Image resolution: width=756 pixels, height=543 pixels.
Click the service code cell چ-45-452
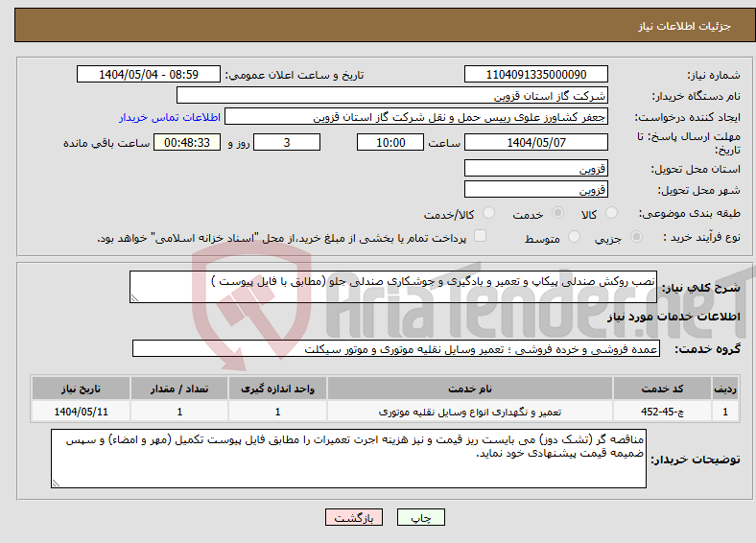click(x=662, y=412)
